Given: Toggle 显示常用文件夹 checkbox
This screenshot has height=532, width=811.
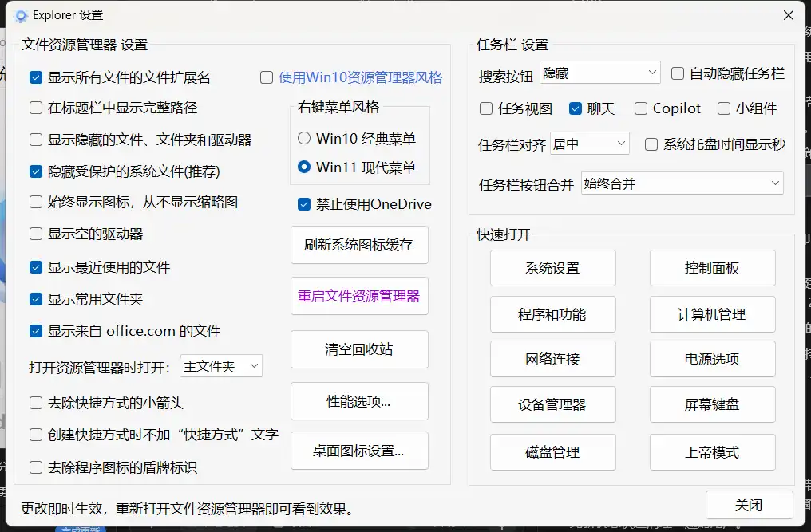Looking at the screenshot, I should [36, 299].
